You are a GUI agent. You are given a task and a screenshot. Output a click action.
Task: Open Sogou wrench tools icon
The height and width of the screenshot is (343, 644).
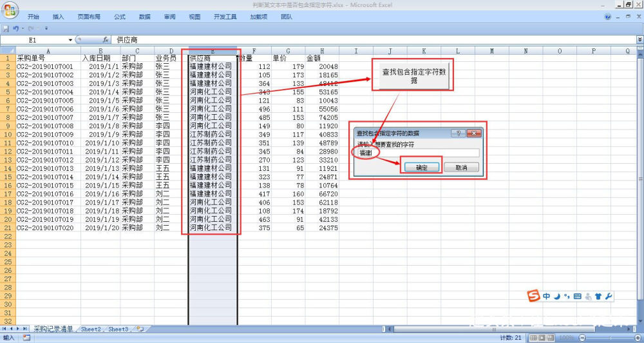[x=609, y=297]
